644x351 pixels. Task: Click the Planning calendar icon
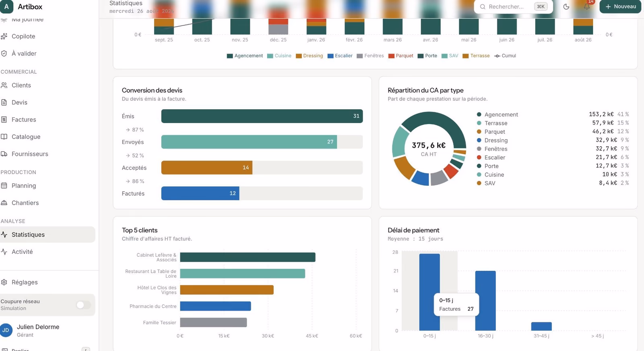coord(4,186)
